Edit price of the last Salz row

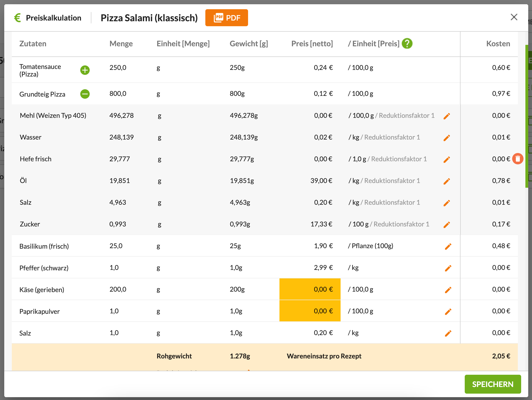click(448, 333)
